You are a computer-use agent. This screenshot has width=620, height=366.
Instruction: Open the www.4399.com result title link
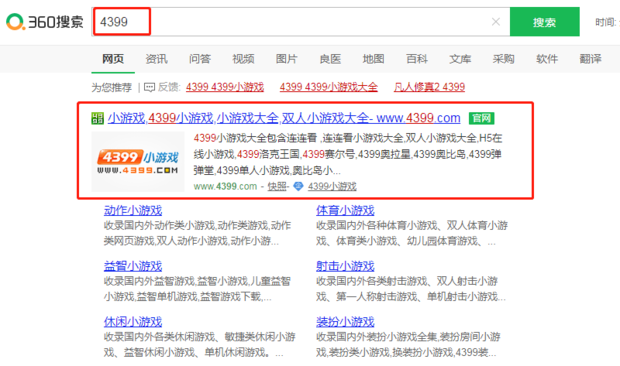(x=284, y=118)
